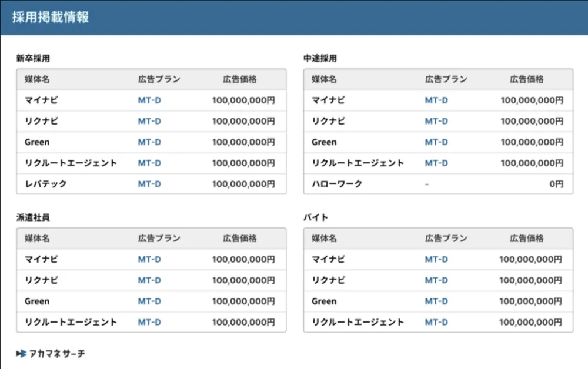
Task: Click マイナビ price in 中途採用 table
Action: click(x=532, y=100)
